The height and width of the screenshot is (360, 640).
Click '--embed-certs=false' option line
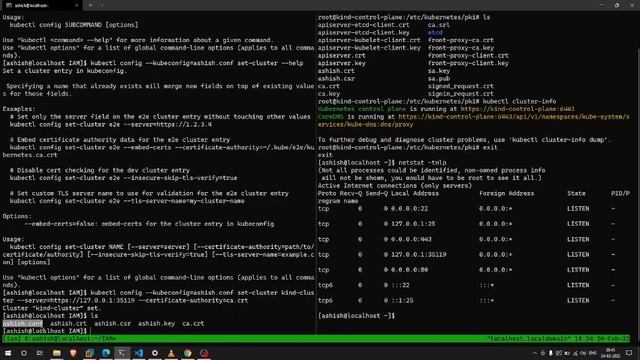[149, 224]
